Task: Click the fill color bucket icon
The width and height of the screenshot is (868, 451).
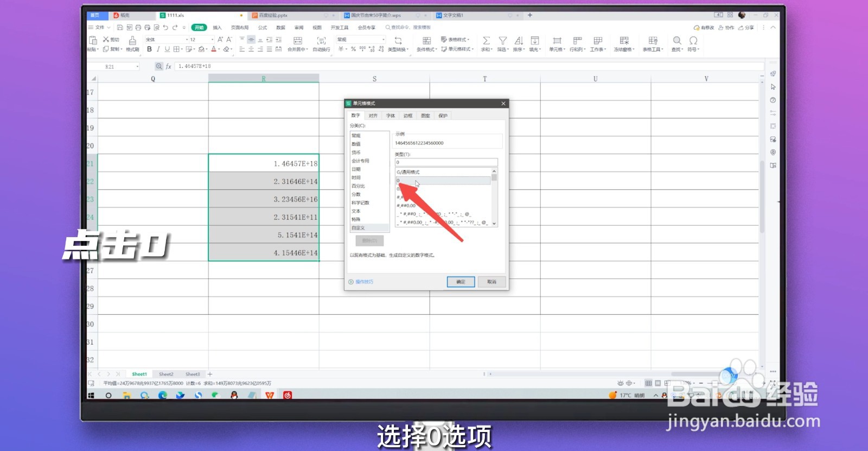Action: [x=201, y=49]
